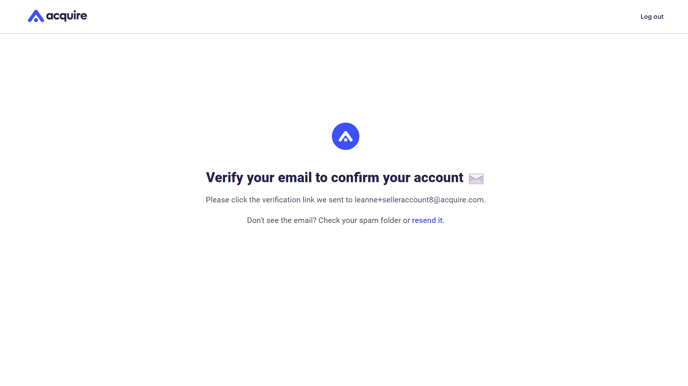Image resolution: width=688 pixels, height=386 pixels.
Task: Click the words 'verification link' in the paragraph
Action: [x=288, y=200]
